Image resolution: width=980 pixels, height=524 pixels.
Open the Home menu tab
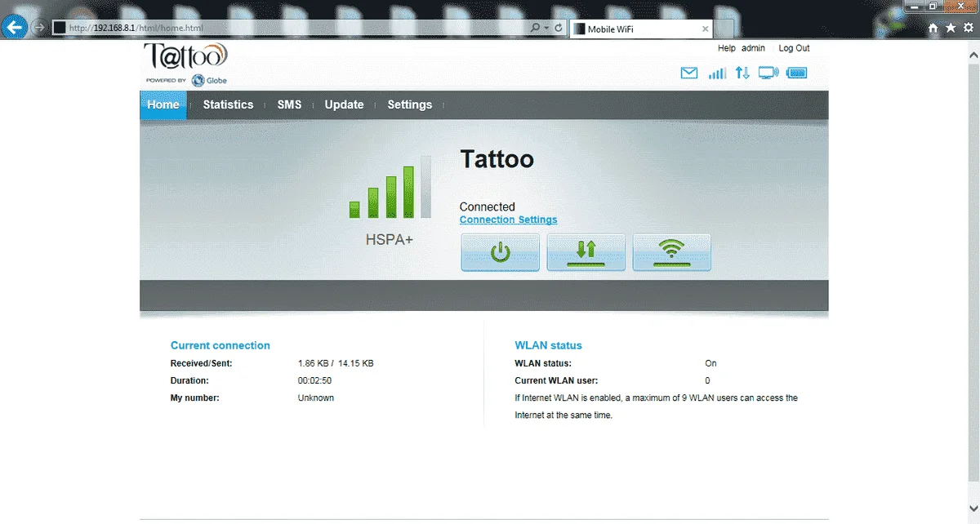tap(163, 105)
